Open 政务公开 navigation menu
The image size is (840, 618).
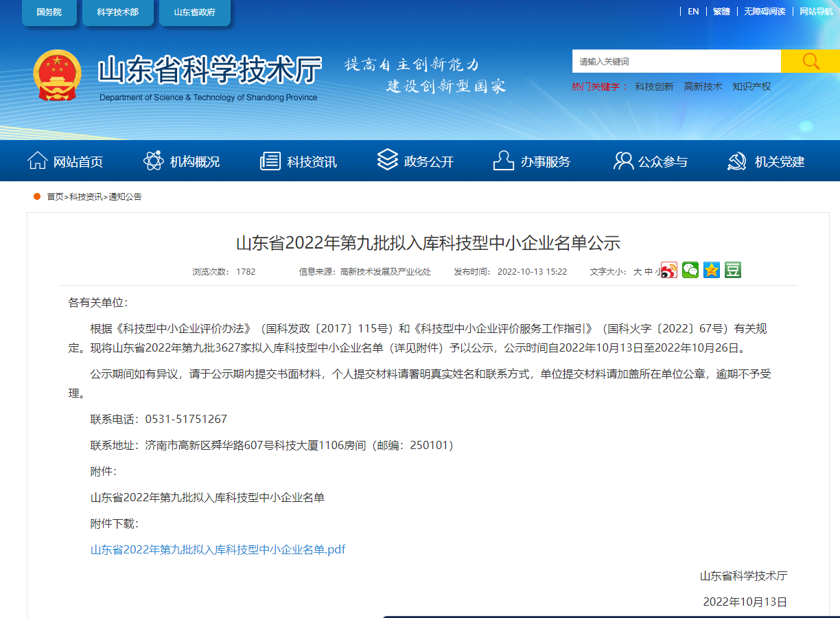click(416, 161)
